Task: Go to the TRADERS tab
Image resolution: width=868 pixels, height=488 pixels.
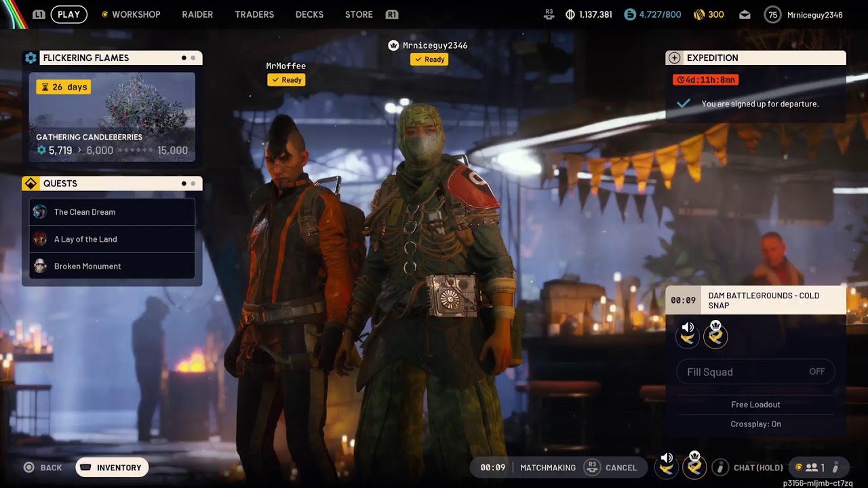Action: click(254, 14)
